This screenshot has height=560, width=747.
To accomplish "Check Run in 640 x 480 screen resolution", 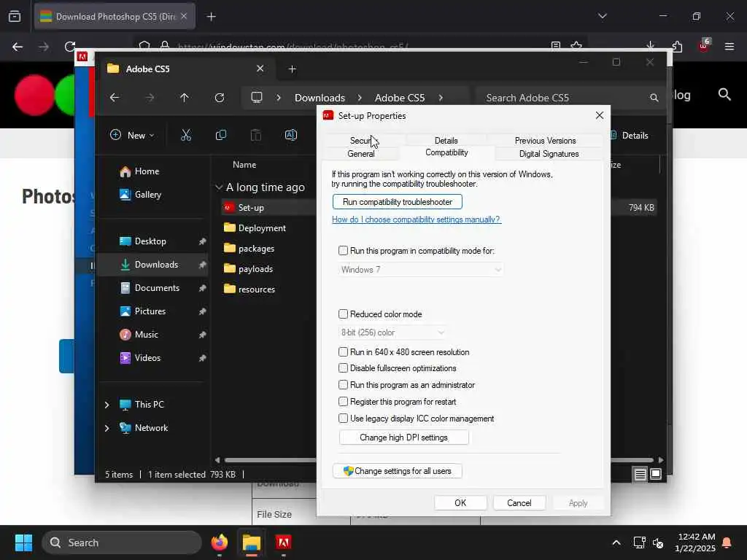I will coord(343,352).
